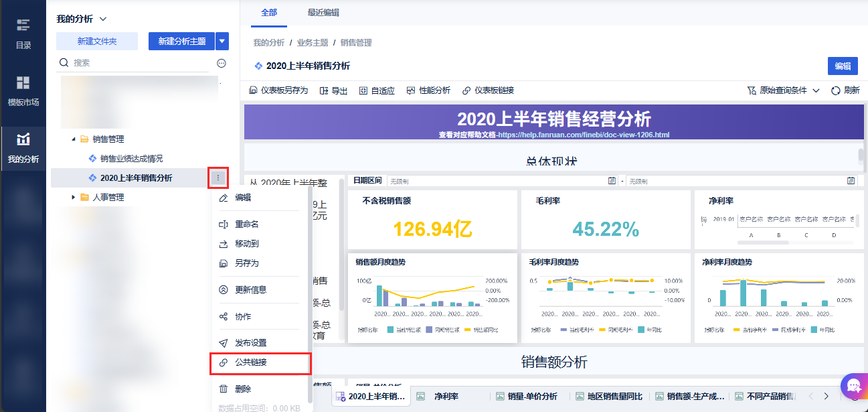Open the 销售业绩达成情况 tree item
The image size is (868, 412).
pos(131,159)
